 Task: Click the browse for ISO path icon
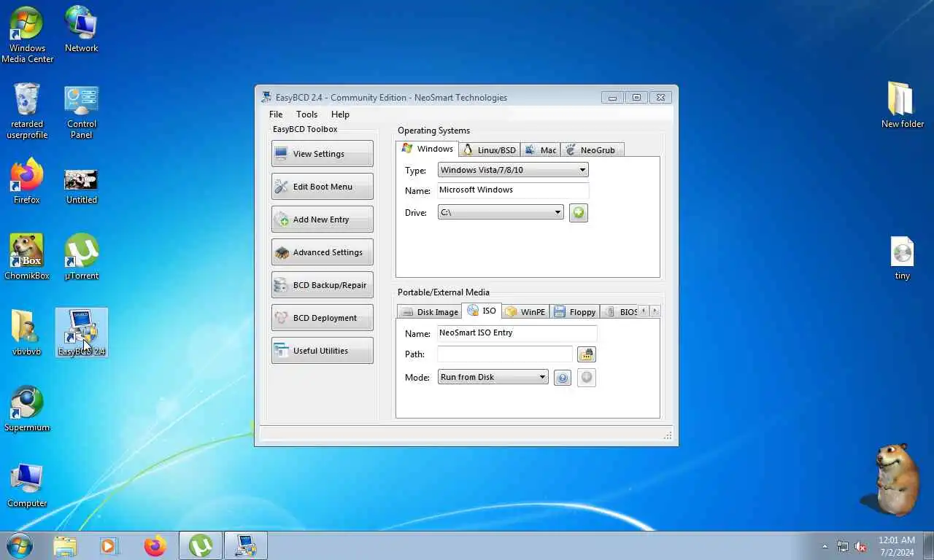[x=587, y=354]
